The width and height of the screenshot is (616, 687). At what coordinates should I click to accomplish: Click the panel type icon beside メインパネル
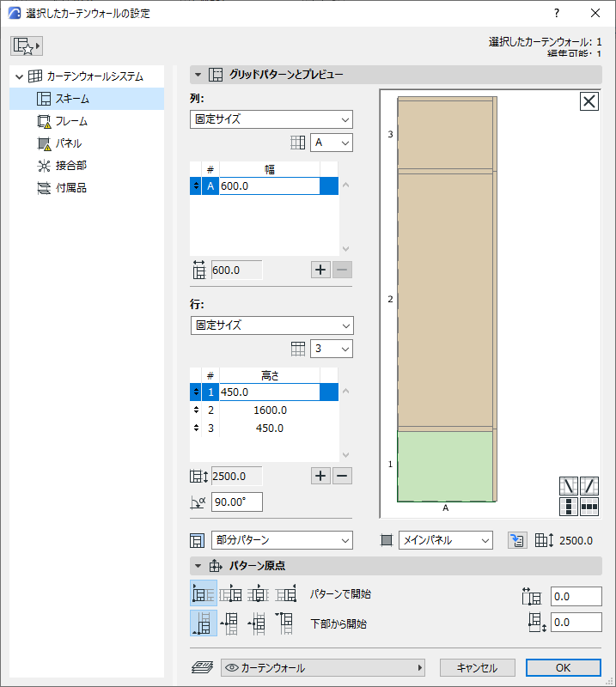[387, 540]
